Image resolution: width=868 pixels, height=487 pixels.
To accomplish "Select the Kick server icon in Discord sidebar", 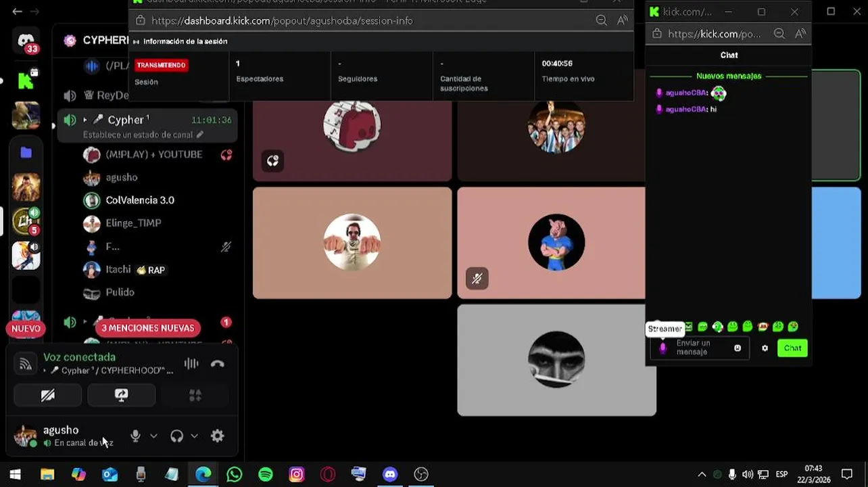I will coord(26,80).
